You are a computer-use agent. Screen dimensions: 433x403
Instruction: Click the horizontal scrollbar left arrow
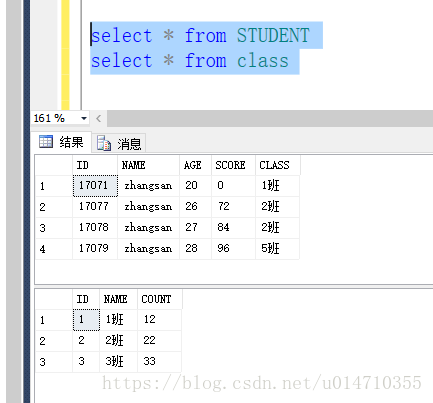point(98,118)
